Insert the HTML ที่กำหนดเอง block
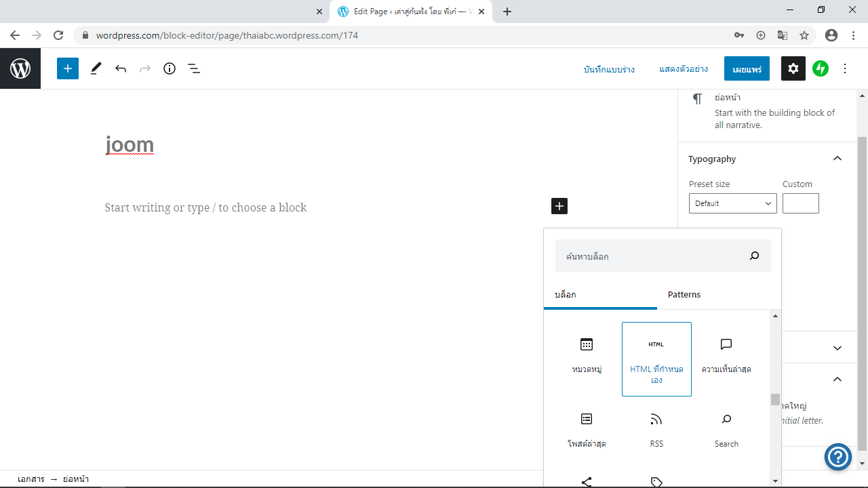 (656, 359)
